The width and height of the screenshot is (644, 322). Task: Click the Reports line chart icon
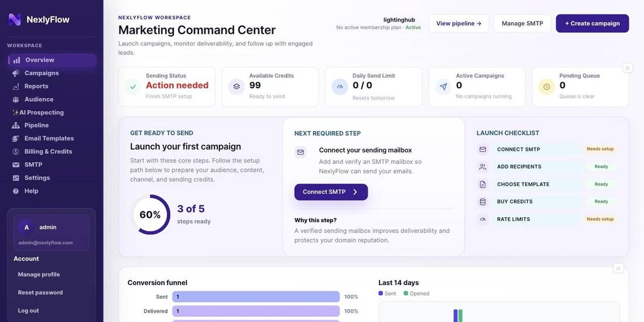pyautogui.click(x=16, y=86)
